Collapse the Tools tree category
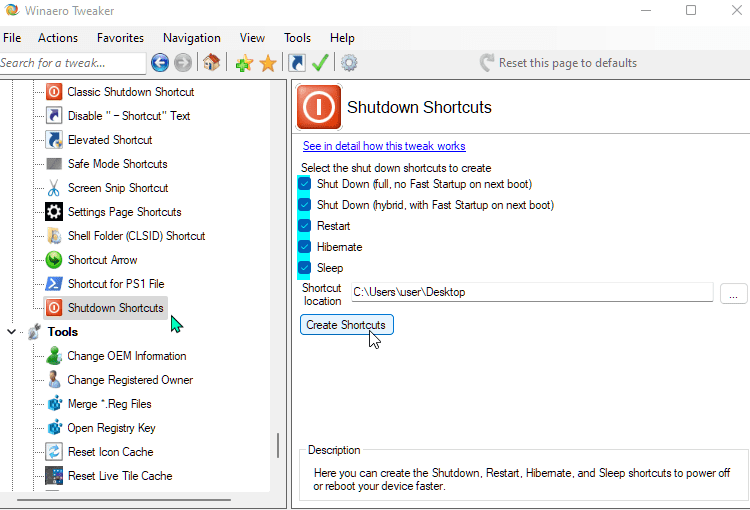Image resolution: width=750 pixels, height=510 pixels. [x=11, y=331]
